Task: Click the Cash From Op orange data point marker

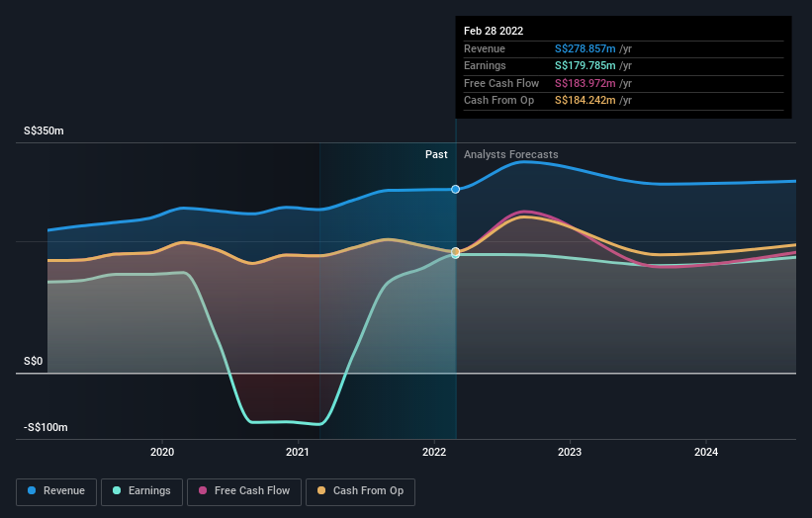Action: 455,251
